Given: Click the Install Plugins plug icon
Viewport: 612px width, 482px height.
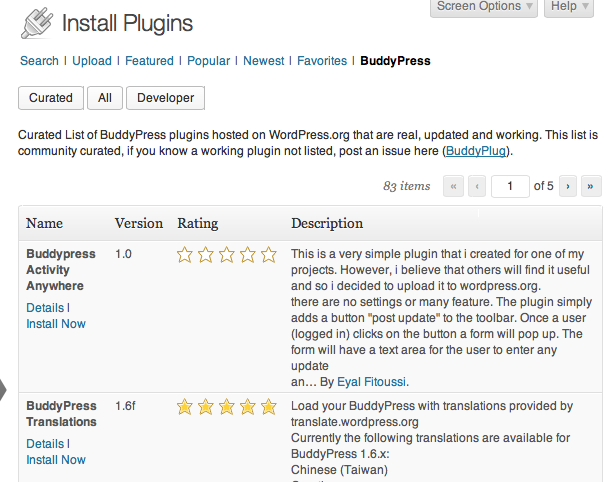Looking at the screenshot, I should click(37, 23).
